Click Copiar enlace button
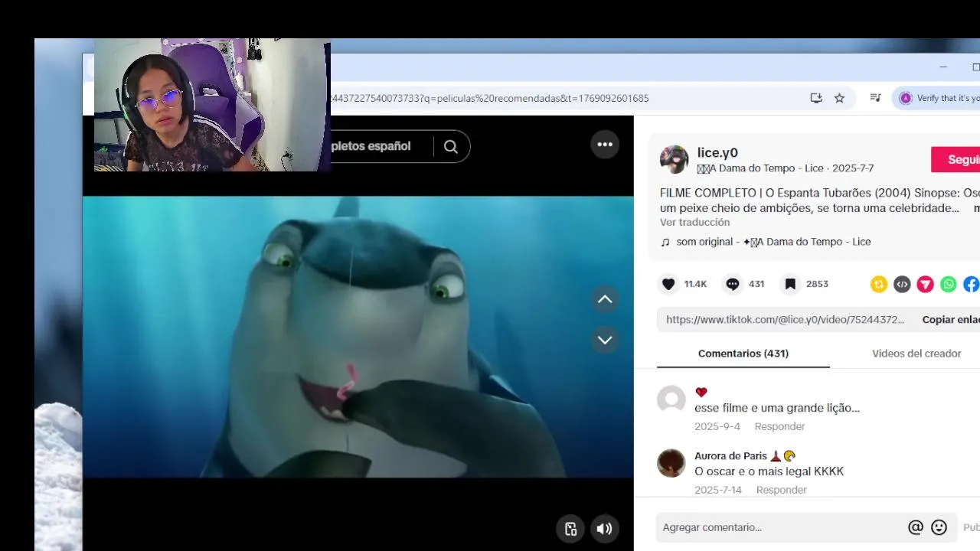 point(951,320)
